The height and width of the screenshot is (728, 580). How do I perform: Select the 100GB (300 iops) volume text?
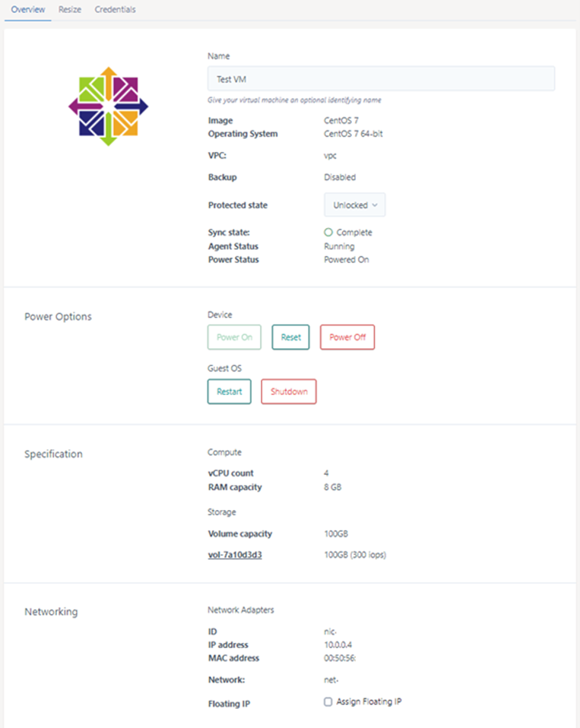(355, 555)
